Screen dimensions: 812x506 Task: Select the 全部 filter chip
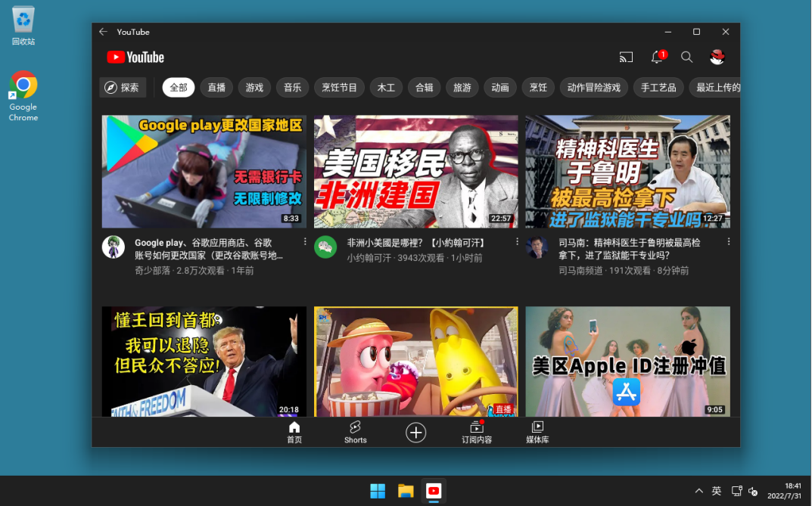178,88
